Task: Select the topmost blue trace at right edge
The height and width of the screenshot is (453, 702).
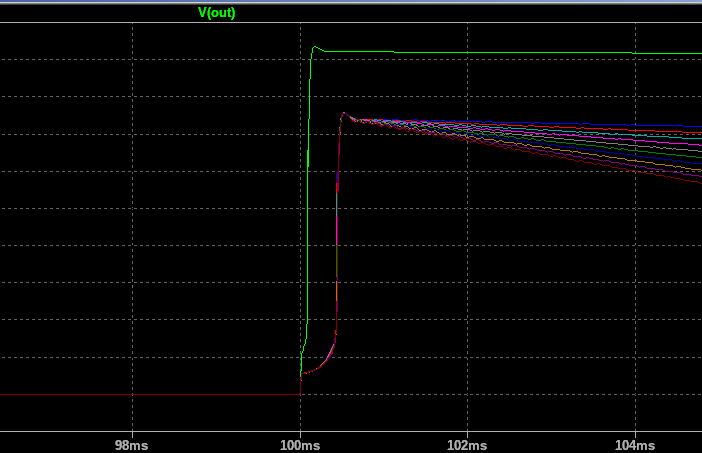Action: (695, 128)
